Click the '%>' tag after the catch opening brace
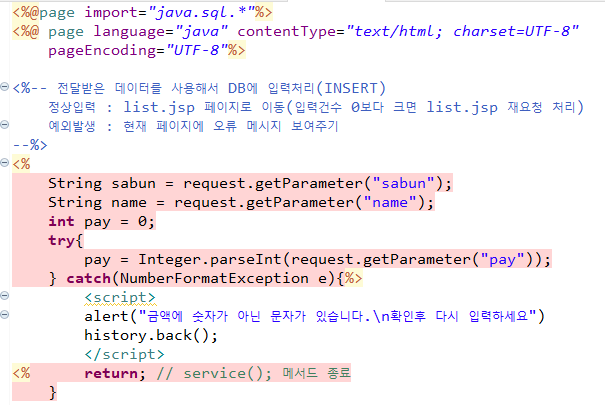This screenshot has width=605, height=405. [x=353, y=278]
